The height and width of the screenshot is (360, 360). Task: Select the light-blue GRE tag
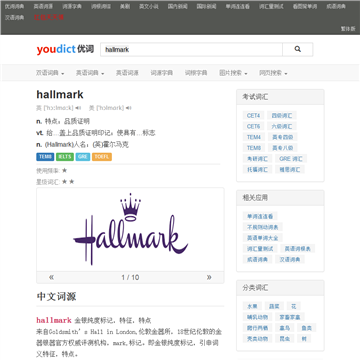[x=83, y=157]
